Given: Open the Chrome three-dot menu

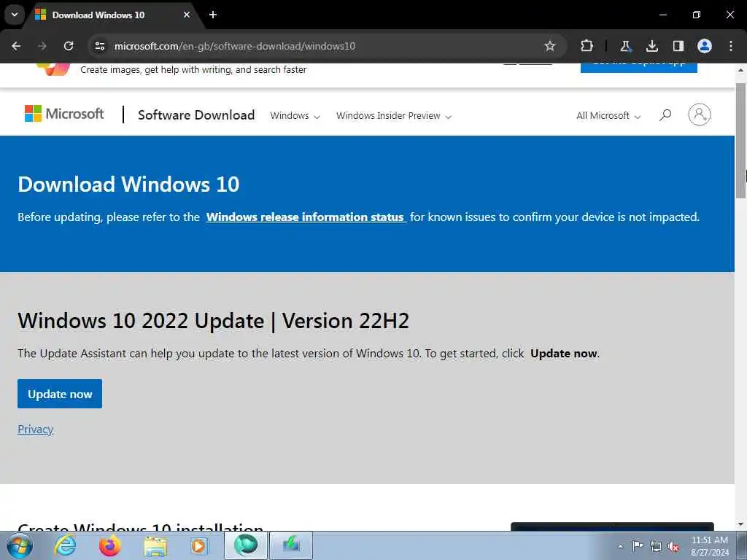Looking at the screenshot, I should (731, 46).
